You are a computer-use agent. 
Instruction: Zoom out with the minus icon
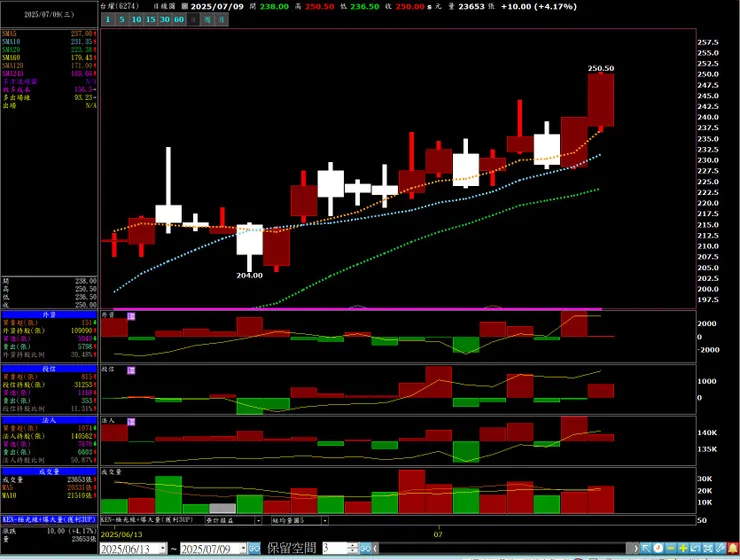coord(670,548)
